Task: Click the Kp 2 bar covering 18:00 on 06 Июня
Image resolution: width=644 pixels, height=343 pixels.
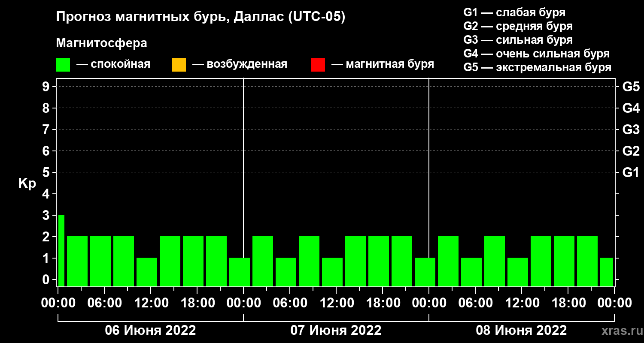Action: (x=193, y=261)
